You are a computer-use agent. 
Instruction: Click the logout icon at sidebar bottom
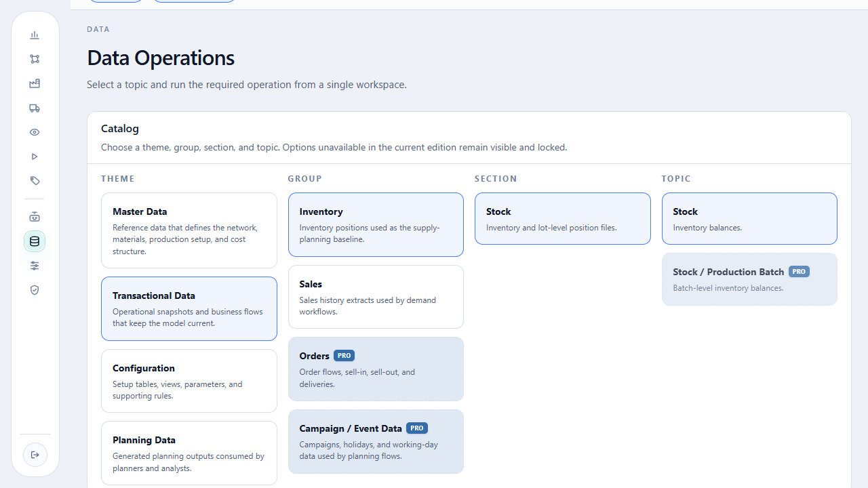coord(35,455)
